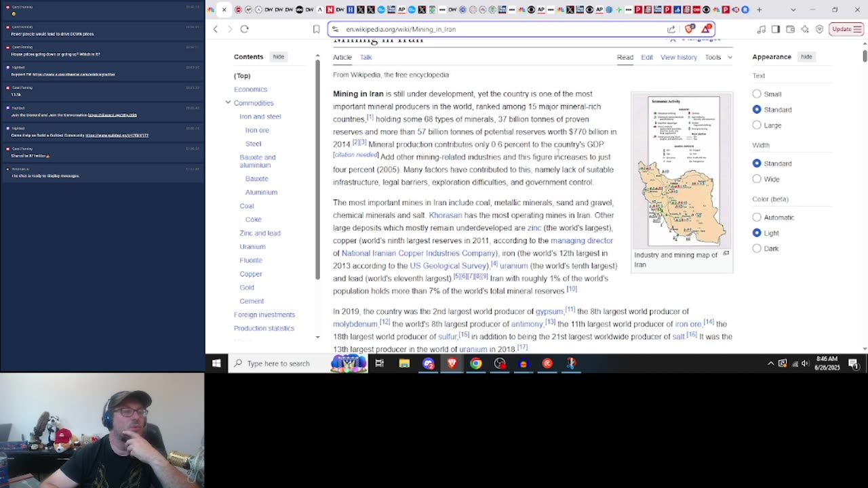Switch to the Talk tab

366,57
